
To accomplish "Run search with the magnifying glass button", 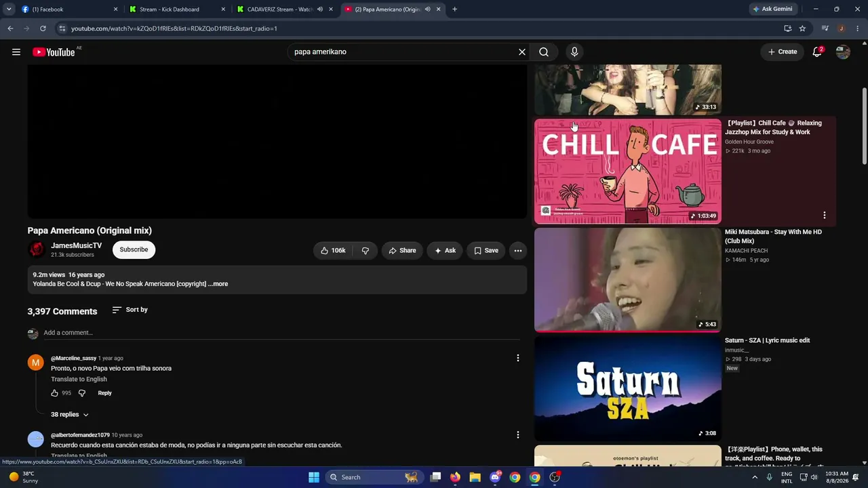I will coord(544,52).
